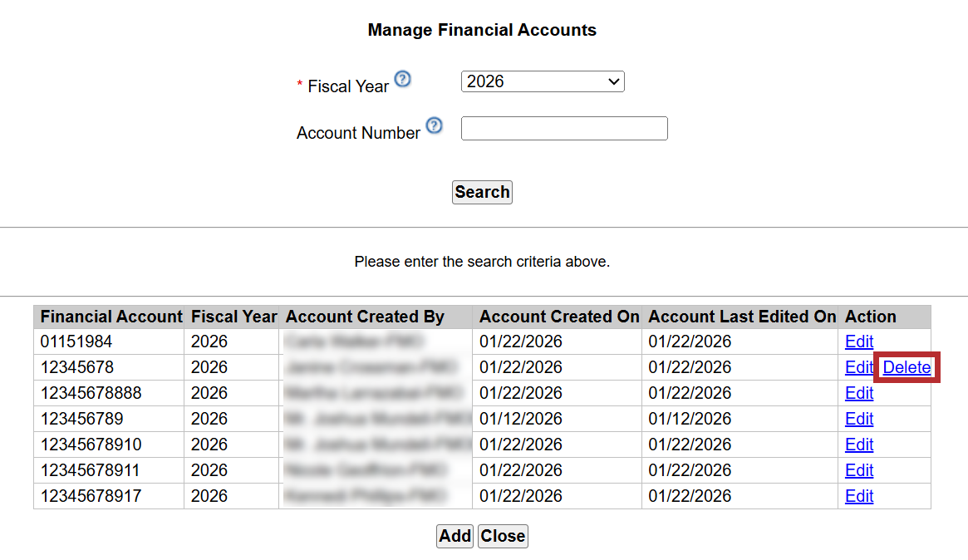Click the Financial Account column header

111,317
